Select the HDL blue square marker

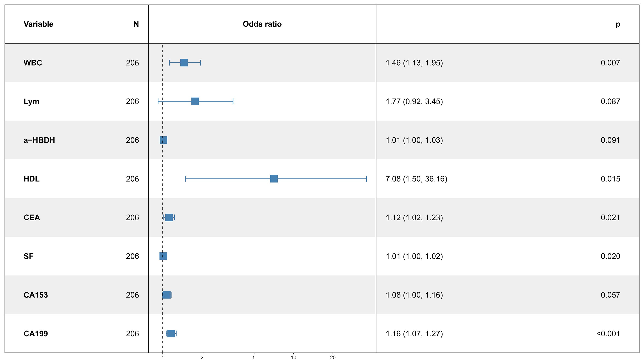[274, 179]
